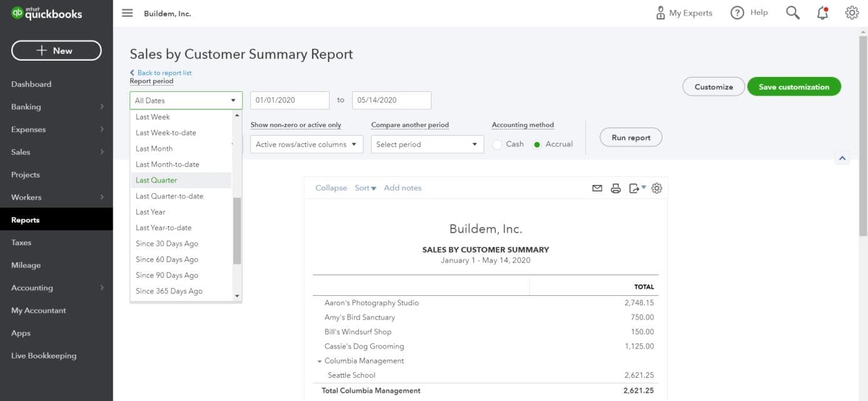868x401 pixels.
Task: Click Seattle School row
Action: click(485, 376)
